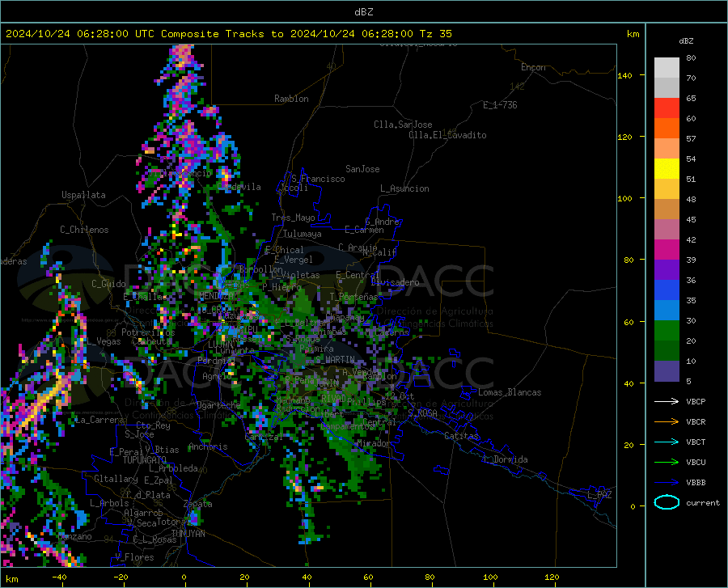Click the 100 km horizontal axis tick

pos(490,577)
